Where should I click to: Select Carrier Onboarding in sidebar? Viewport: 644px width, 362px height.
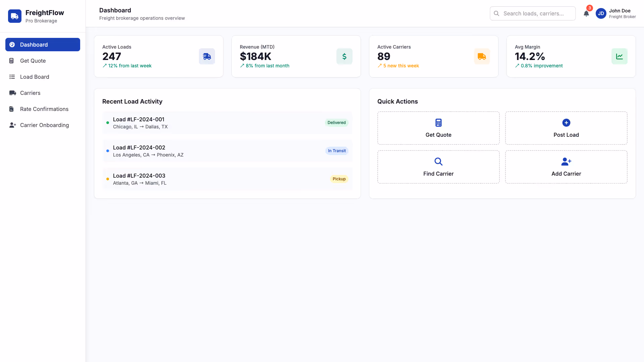click(x=44, y=125)
